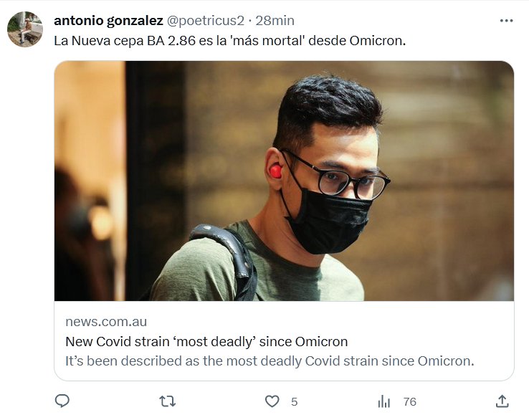Open view analytics bar chart icon
This screenshot has width=529, height=420.
[x=384, y=401]
